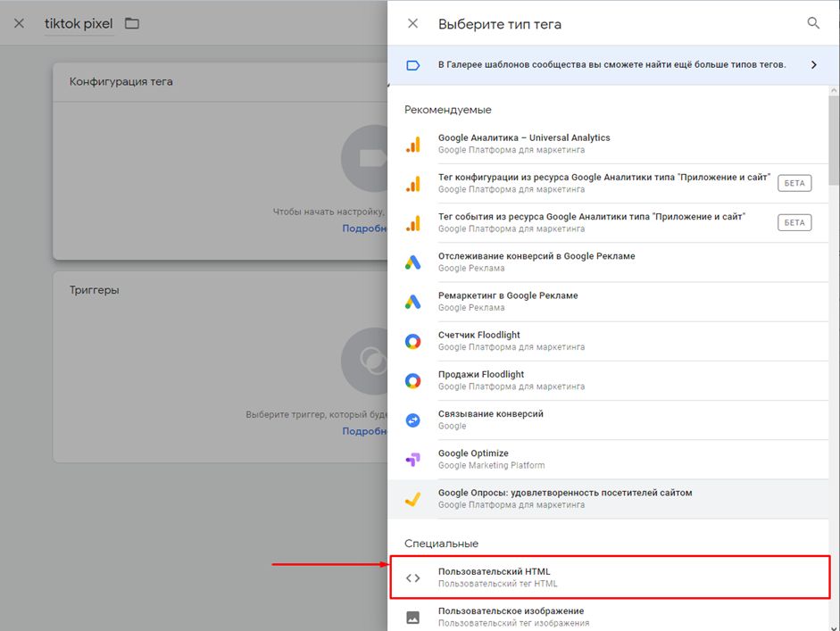Select the Google Optimize purple icon
The height and width of the screenshot is (631, 840).
point(412,459)
